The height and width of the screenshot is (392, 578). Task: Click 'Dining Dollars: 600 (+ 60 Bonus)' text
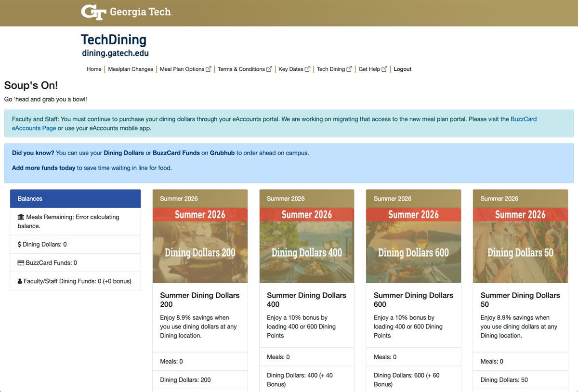[407, 380]
